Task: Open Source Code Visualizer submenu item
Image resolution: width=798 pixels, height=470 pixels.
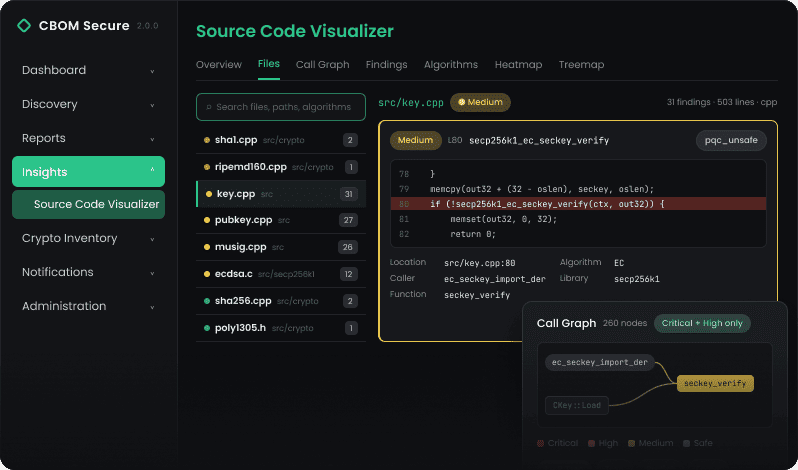Action: coord(89,204)
